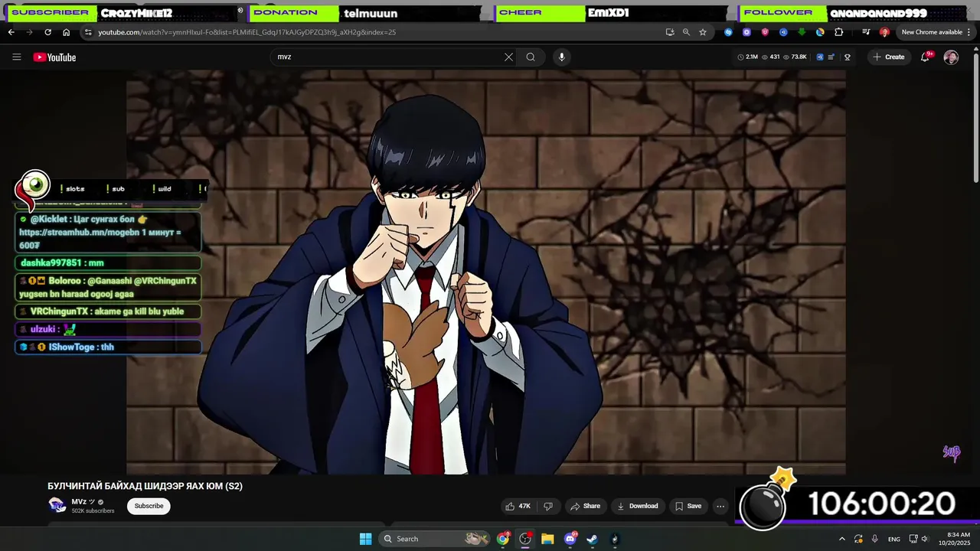Open Google Chrome from the taskbar
Screen dimensions: 980x551
503,539
